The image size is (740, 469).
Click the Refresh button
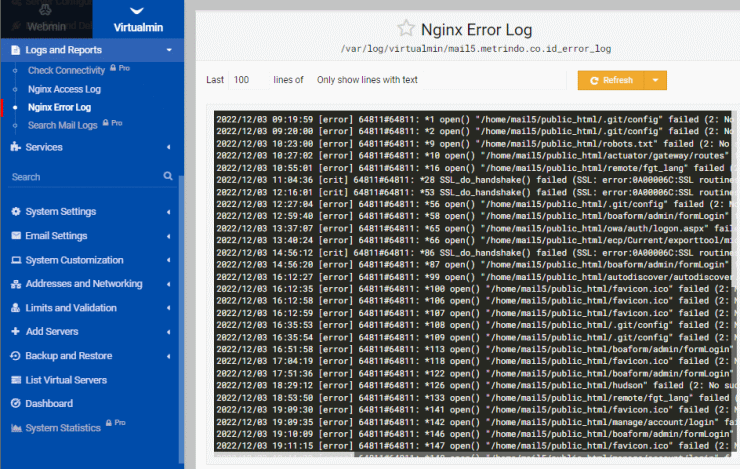[x=611, y=80]
